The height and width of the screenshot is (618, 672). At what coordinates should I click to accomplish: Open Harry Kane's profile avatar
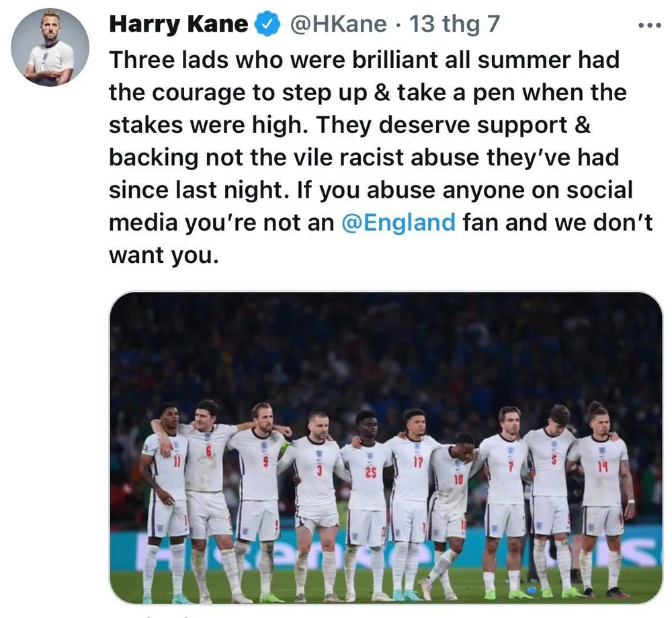tap(50, 47)
